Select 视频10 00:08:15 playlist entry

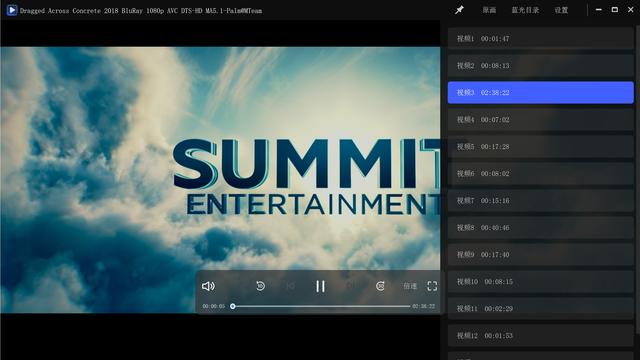[540, 282]
